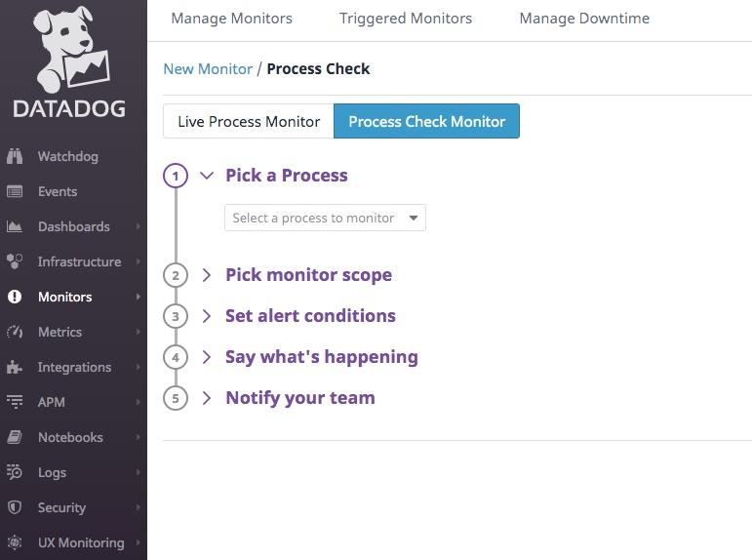Screen dimensions: 752x560
Task: Open Manage Downtime tab
Action: [584, 19]
